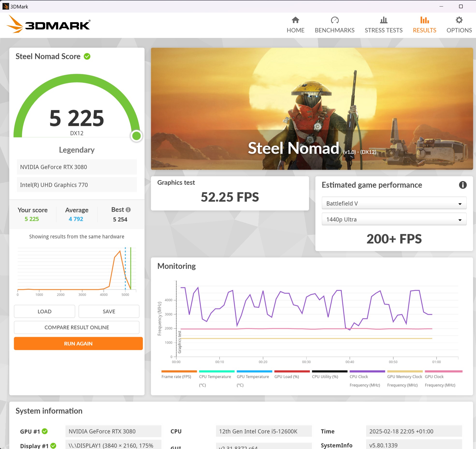Open Options via gear icon
The height and width of the screenshot is (449, 476).
click(x=459, y=20)
